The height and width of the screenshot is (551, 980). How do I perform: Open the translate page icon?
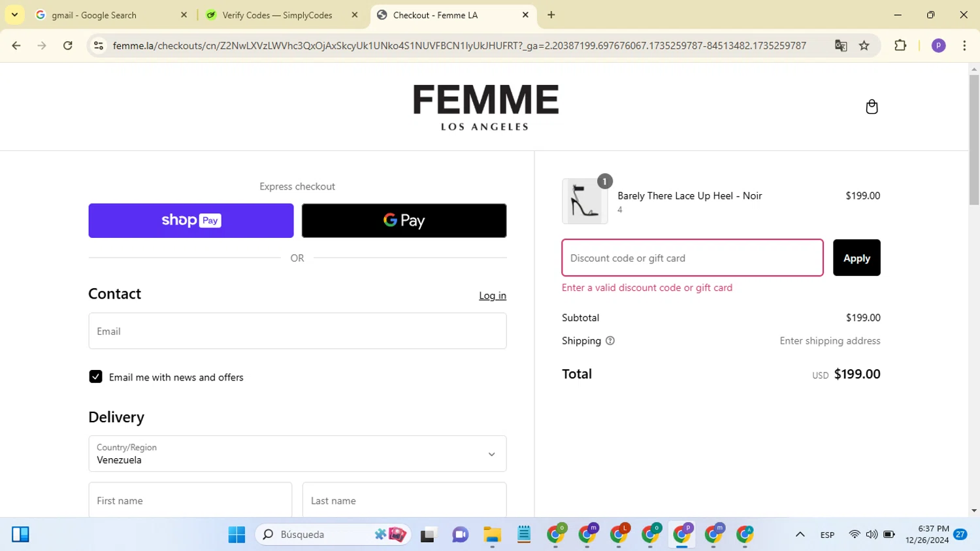click(841, 46)
